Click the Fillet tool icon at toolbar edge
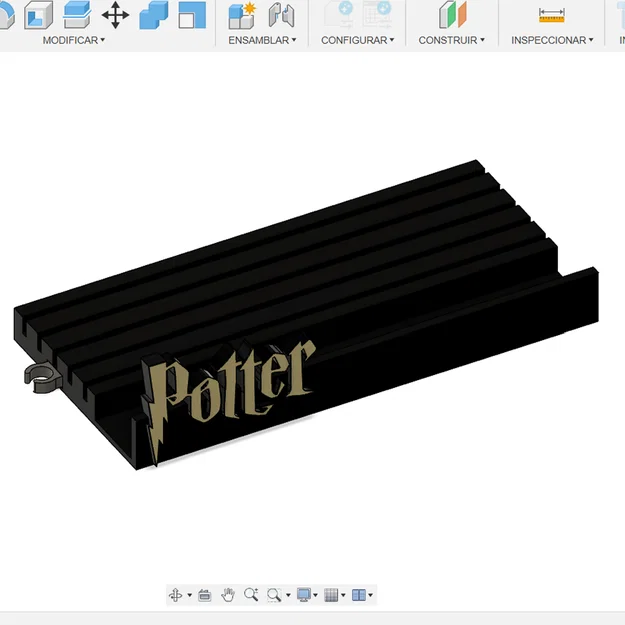 pos(7,15)
